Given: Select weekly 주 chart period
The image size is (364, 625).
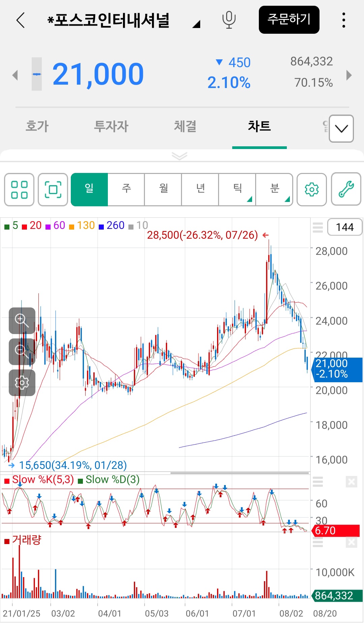Looking at the screenshot, I should (x=126, y=189).
